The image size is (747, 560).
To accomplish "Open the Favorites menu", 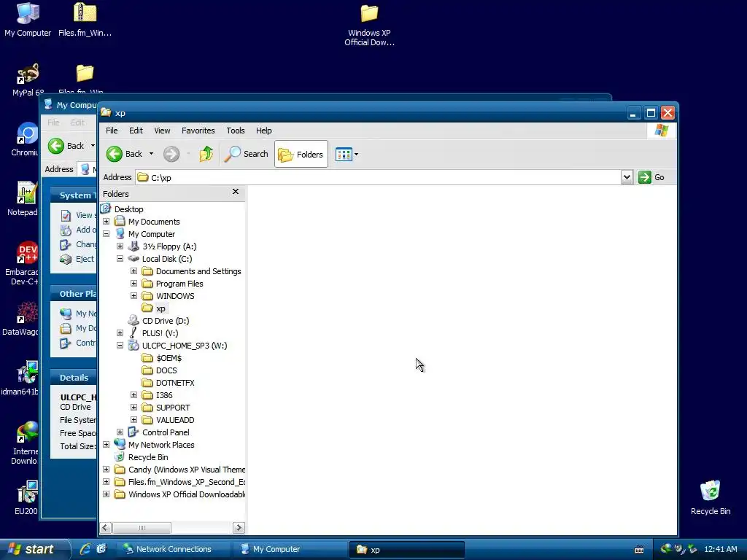I will [x=198, y=131].
